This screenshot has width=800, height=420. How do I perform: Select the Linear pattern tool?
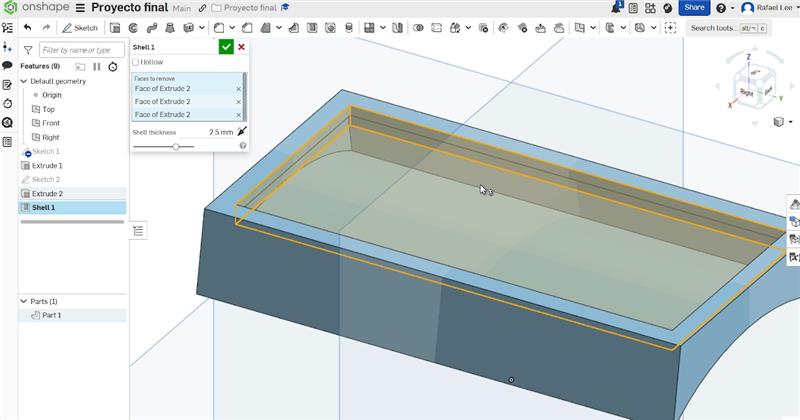pyautogui.click(x=369, y=28)
